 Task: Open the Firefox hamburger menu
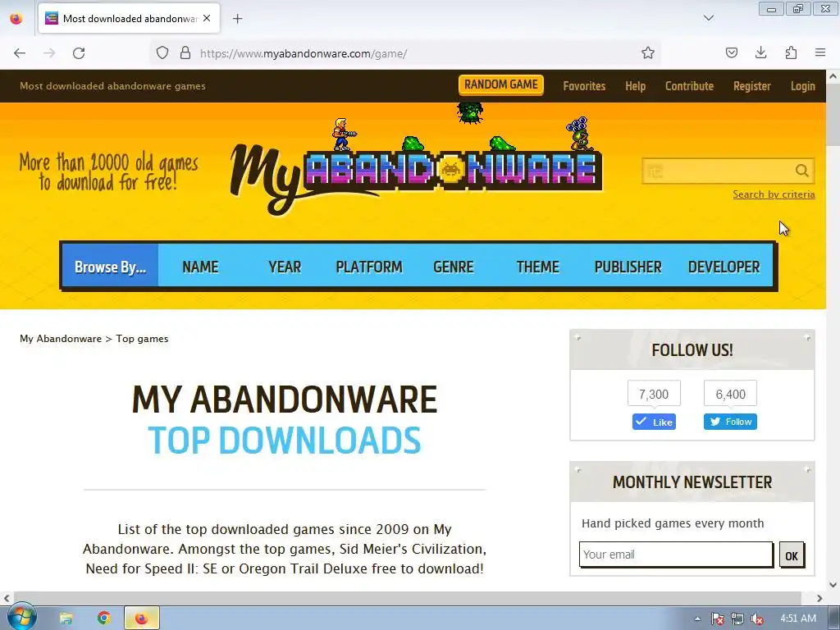(820, 53)
